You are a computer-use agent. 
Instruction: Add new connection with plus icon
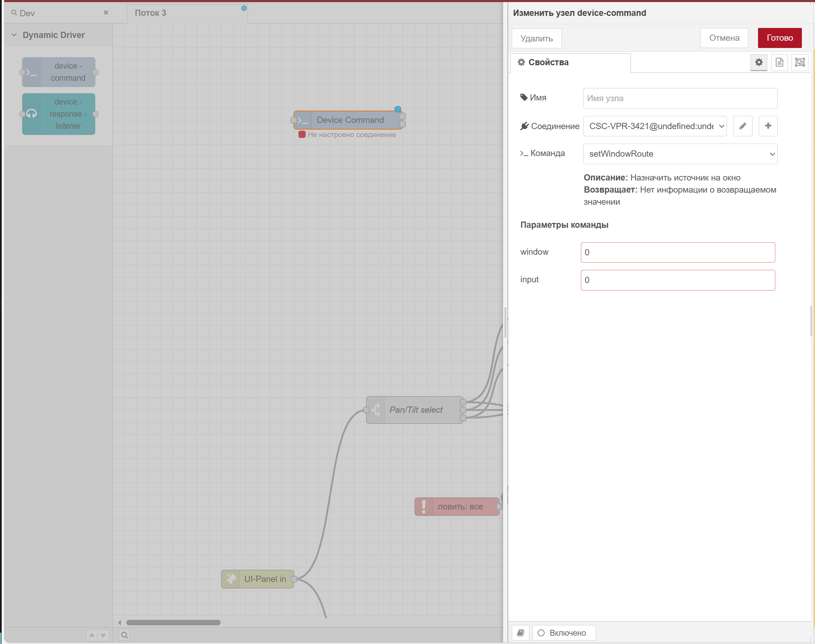coord(767,126)
